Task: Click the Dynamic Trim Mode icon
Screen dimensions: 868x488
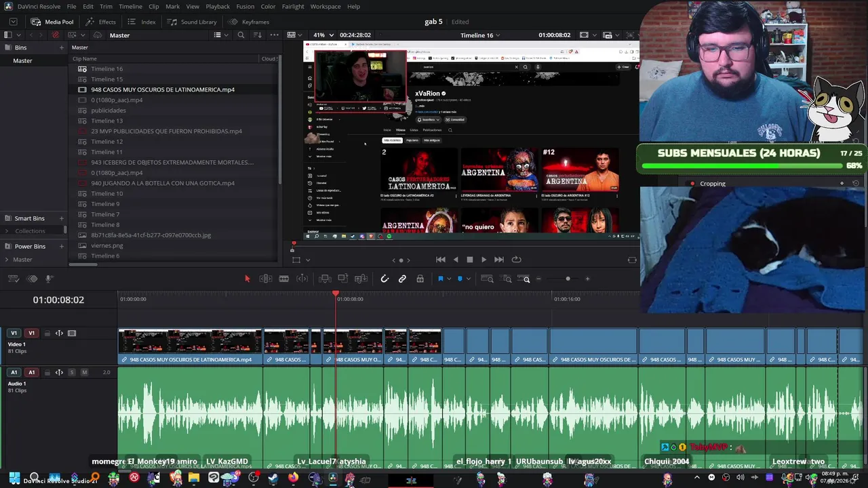Action: pyautogui.click(x=302, y=279)
